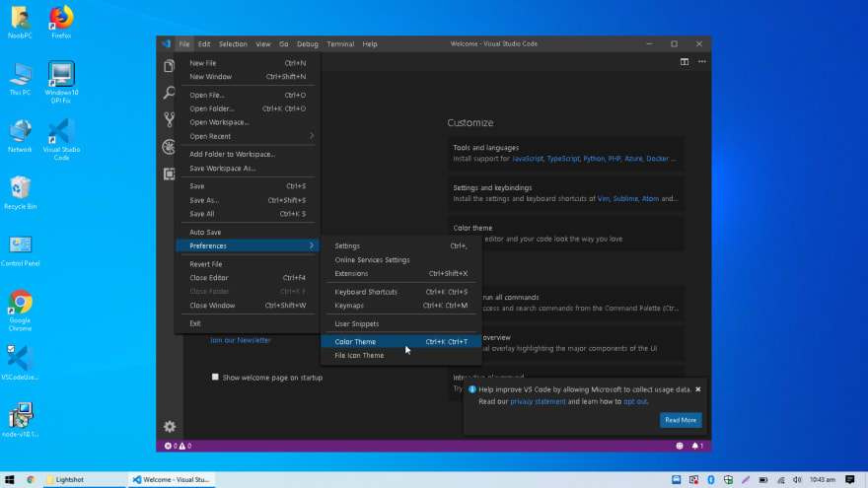Open the Go menu
Screen dimensions: 868x488
pos(283,43)
